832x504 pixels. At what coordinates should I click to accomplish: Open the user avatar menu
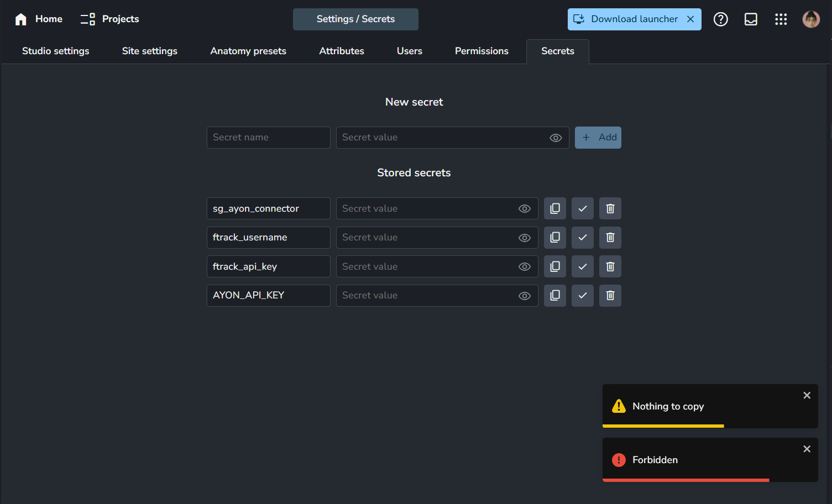[811, 19]
